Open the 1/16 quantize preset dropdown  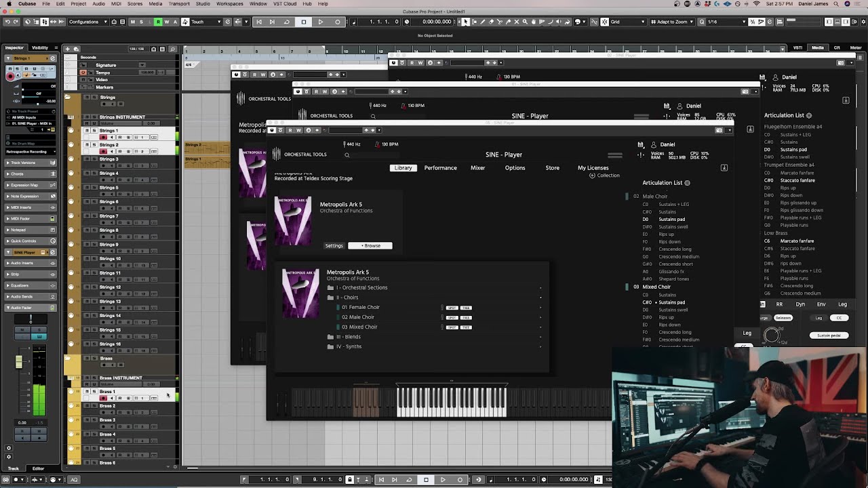(x=726, y=22)
